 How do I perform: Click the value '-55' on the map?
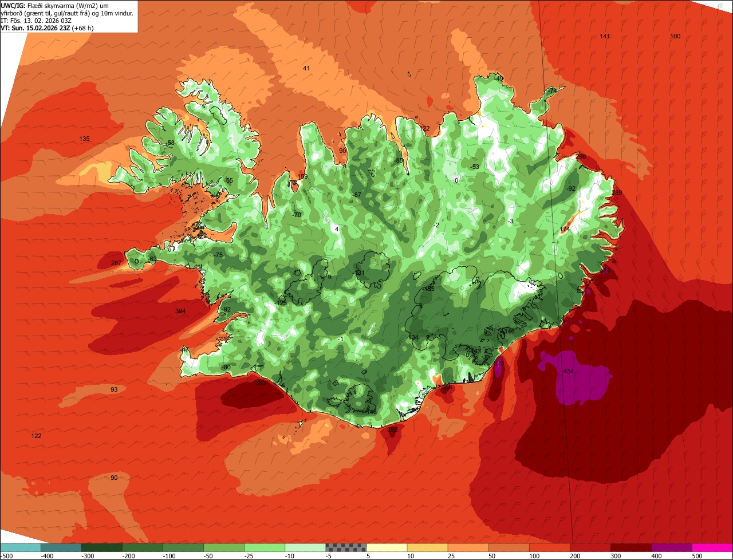tap(228, 181)
